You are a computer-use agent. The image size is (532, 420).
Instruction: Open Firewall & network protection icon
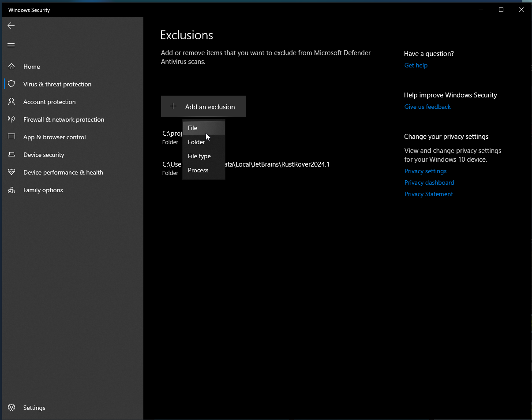pyautogui.click(x=11, y=119)
